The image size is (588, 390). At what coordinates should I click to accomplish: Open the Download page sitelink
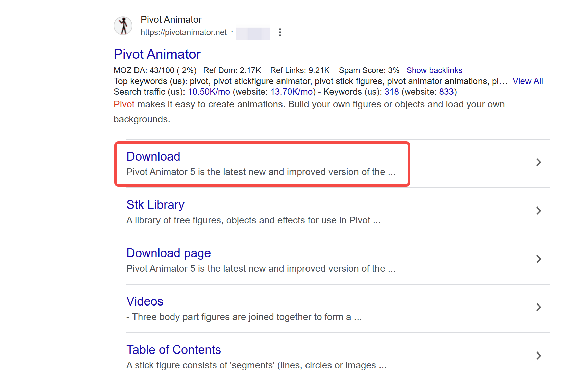[x=168, y=253]
